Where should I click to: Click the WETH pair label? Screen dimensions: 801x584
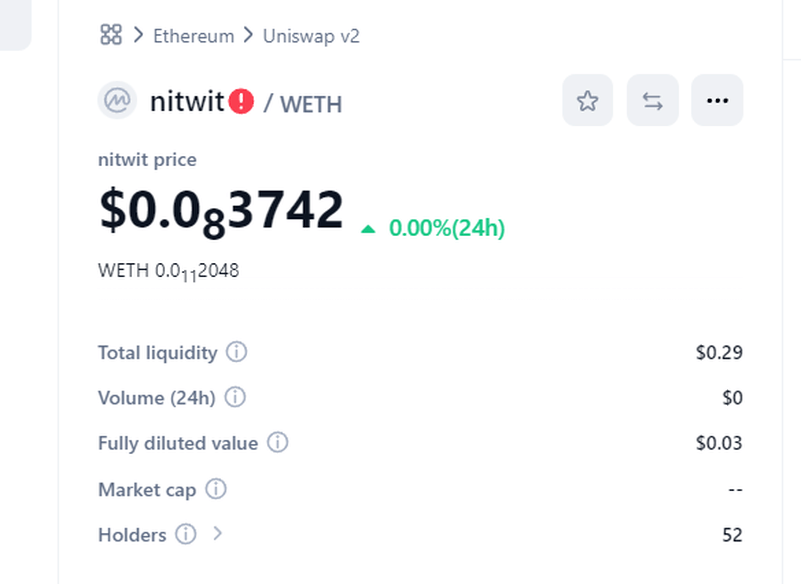[311, 104]
